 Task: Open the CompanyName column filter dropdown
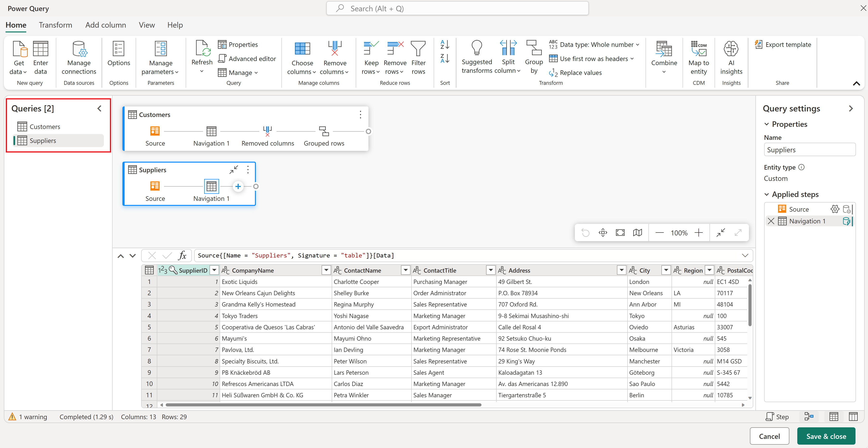click(x=326, y=270)
